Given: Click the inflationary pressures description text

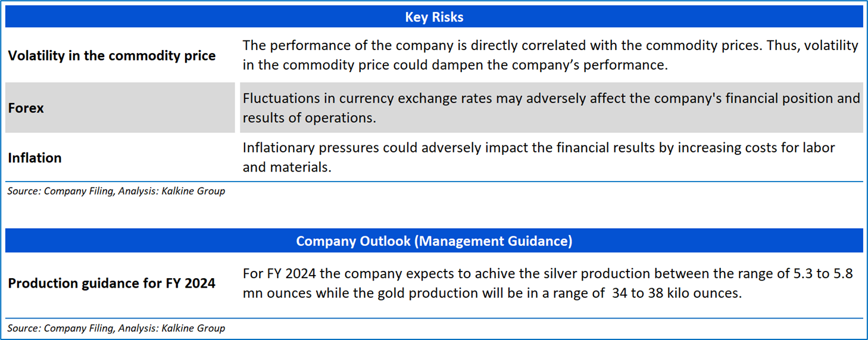Looking at the screenshot, I should 539,157.
